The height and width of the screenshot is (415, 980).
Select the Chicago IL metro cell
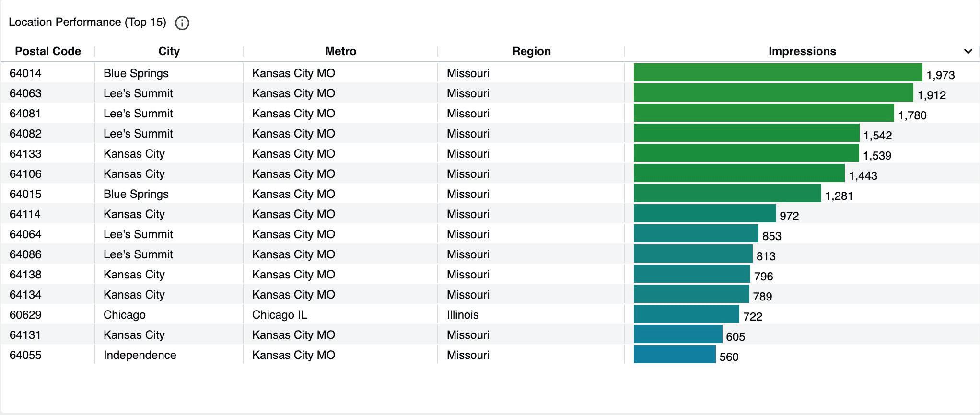[x=280, y=315]
